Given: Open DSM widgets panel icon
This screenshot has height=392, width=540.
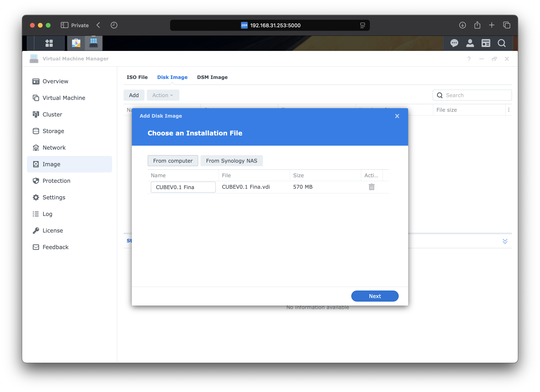Looking at the screenshot, I should coord(486,43).
